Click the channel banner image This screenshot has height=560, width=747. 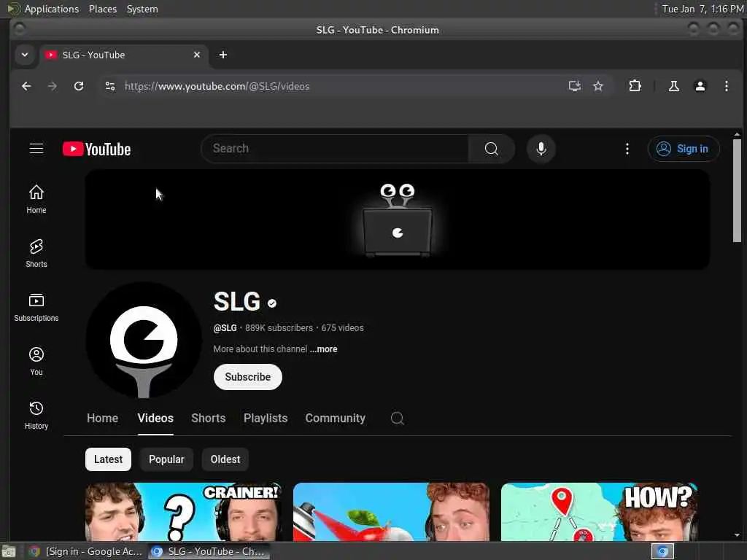[398, 219]
